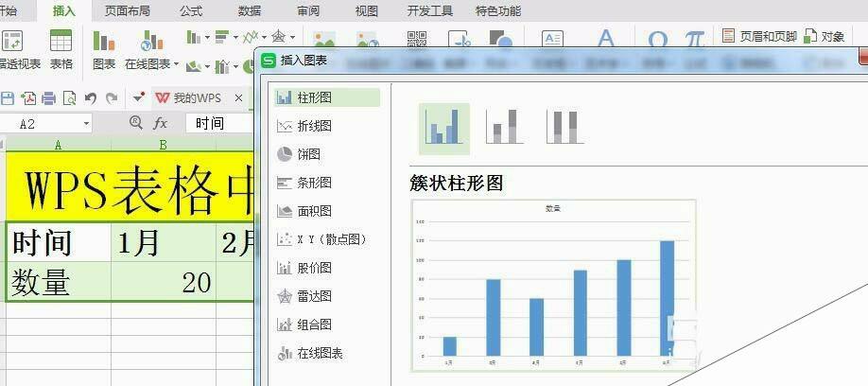The image size is (868, 386).
Task: Switch to the 审阅 ribbon tab
Action: [308, 10]
